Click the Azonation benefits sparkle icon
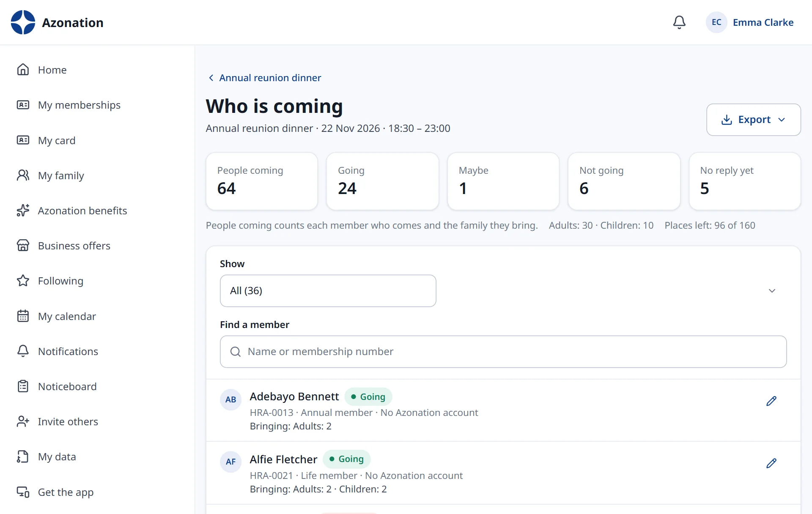The image size is (812, 514). pyautogui.click(x=23, y=211)
